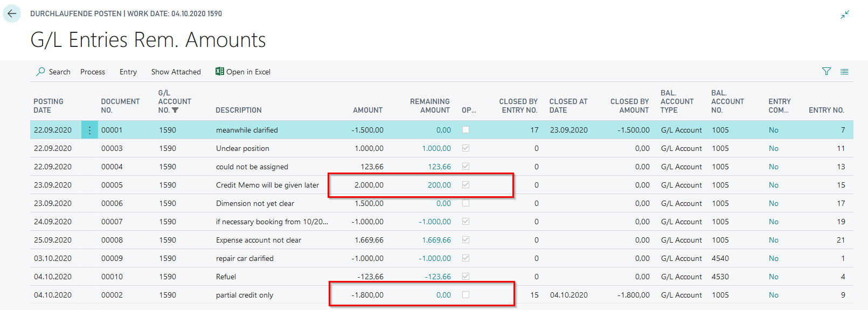
Task: Click the Open in Excel action
Action: [x=248, y=72]
